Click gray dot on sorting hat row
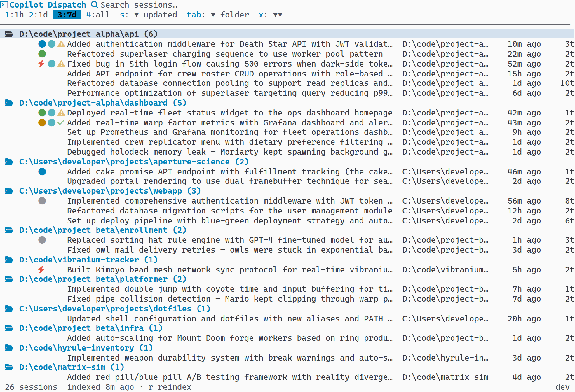The height and width of the screenshot is (392, 575). coord(42,240)
